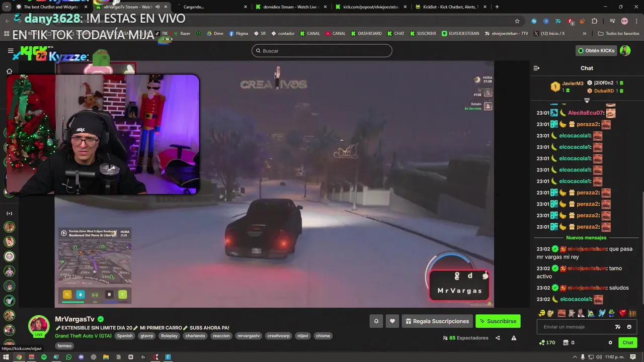This screenshot has height=362, width=644.
Task: Click JavierM3 in chat leaderboard
Action: click(x=573, y=83)
